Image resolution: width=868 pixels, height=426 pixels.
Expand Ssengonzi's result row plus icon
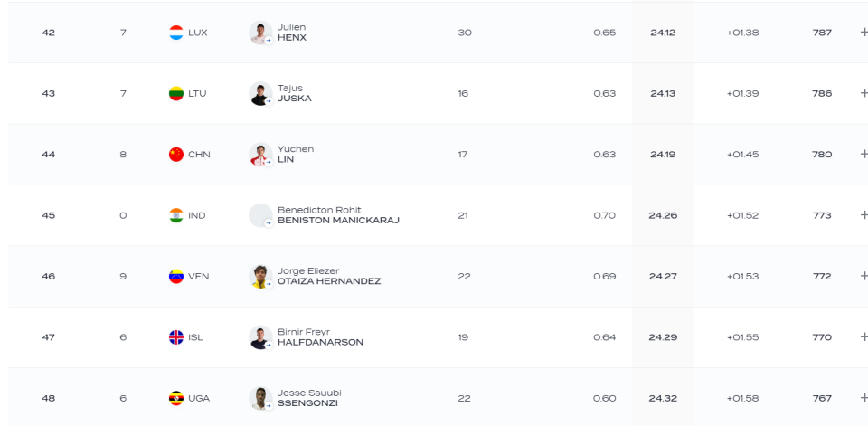(x=863, y=398)
